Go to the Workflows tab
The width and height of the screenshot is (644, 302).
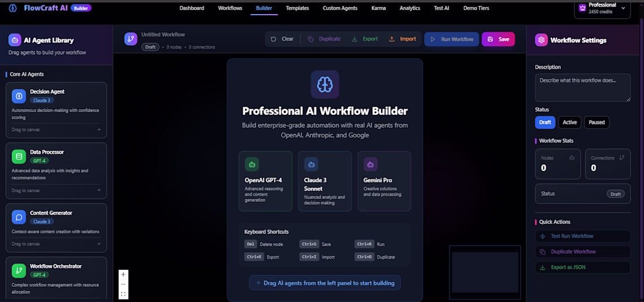(x=230, y=8)
